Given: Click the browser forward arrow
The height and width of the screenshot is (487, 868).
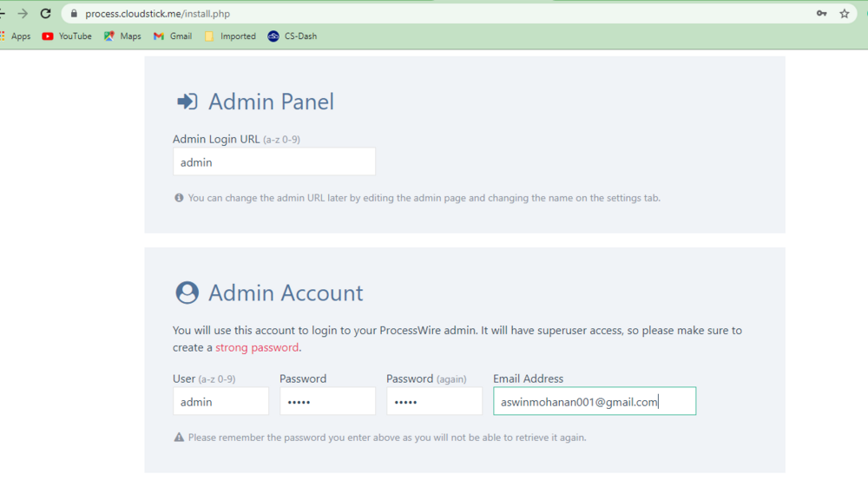Looking at the screenshot, I should click(23, 14).
